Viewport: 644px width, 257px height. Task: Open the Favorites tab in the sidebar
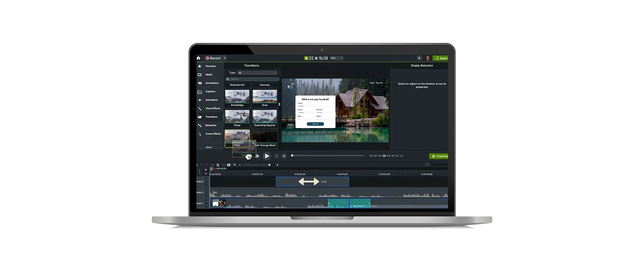click(x=210, y=66)
